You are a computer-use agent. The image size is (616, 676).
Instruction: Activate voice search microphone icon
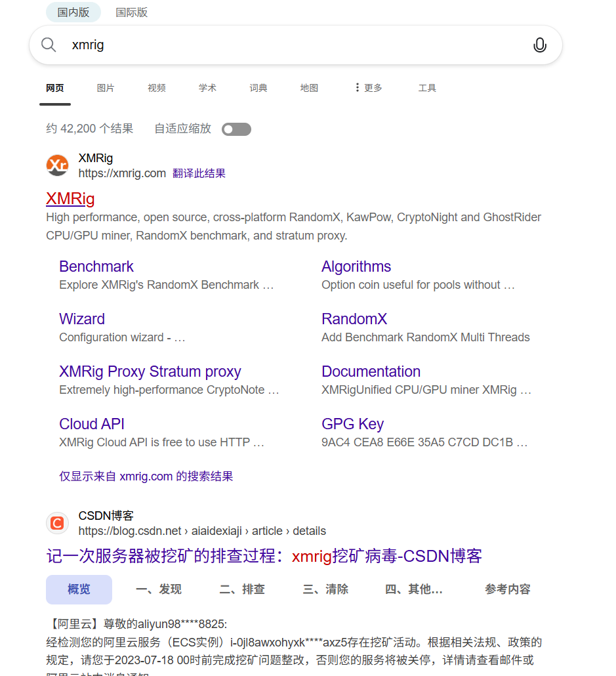pyautogui.click(x=539, y=45)
